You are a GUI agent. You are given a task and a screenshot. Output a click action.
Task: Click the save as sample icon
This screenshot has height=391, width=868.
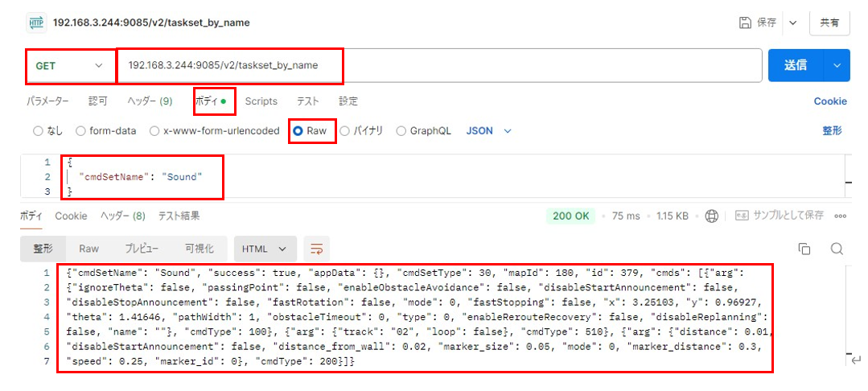tap(741, 216)
